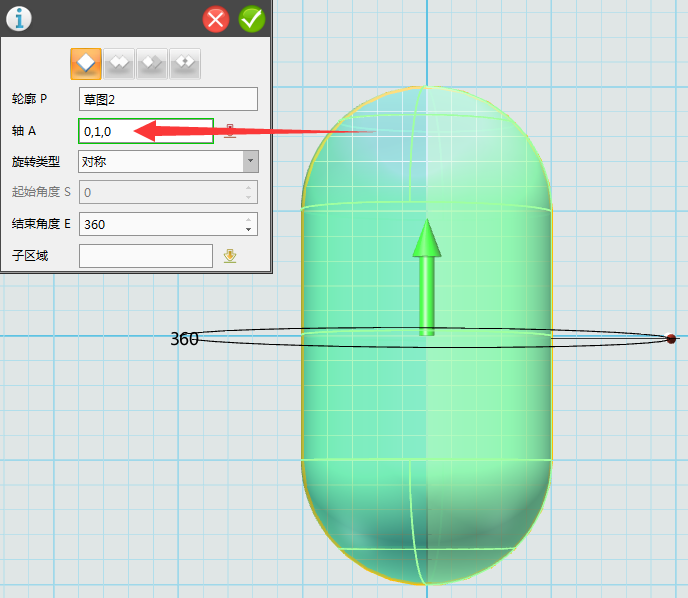Edit the disabled start angle S field
Image resolution: width=688 pixels, height=598 pixels.
pos(168,192)
